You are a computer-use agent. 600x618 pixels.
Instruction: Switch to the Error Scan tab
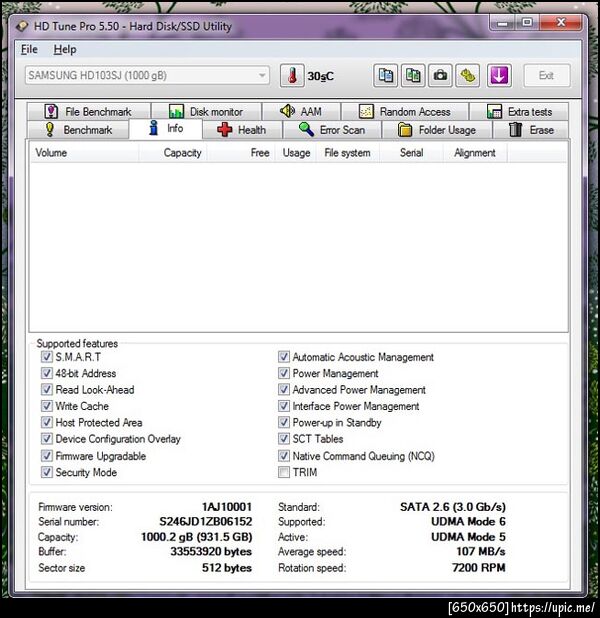[x=332, y=130]
